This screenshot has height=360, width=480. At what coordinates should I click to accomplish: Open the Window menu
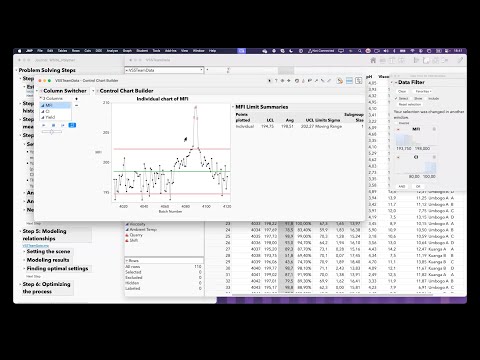coord(199,51)
